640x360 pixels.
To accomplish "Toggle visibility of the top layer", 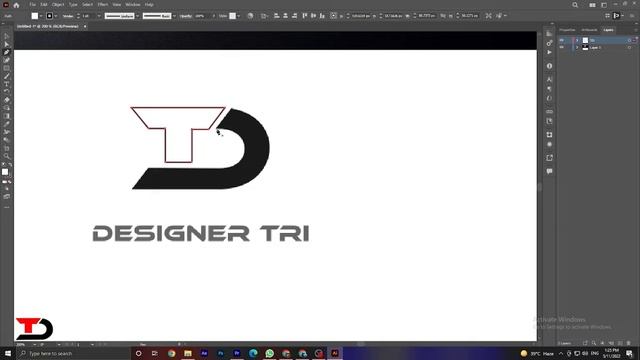I will (x=562, y=40).
